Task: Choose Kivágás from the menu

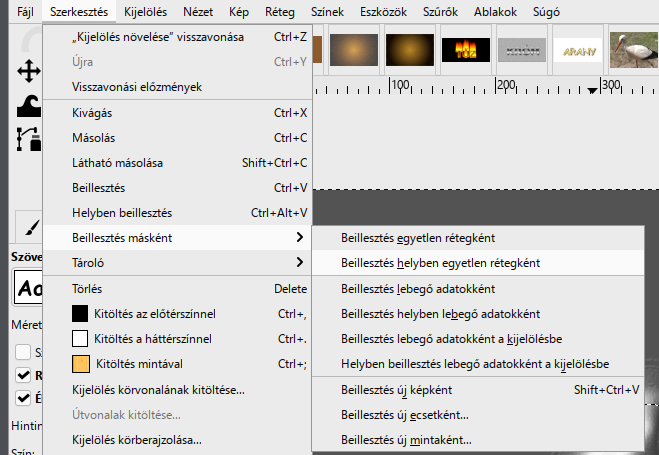Action: (x=177, y=113)
